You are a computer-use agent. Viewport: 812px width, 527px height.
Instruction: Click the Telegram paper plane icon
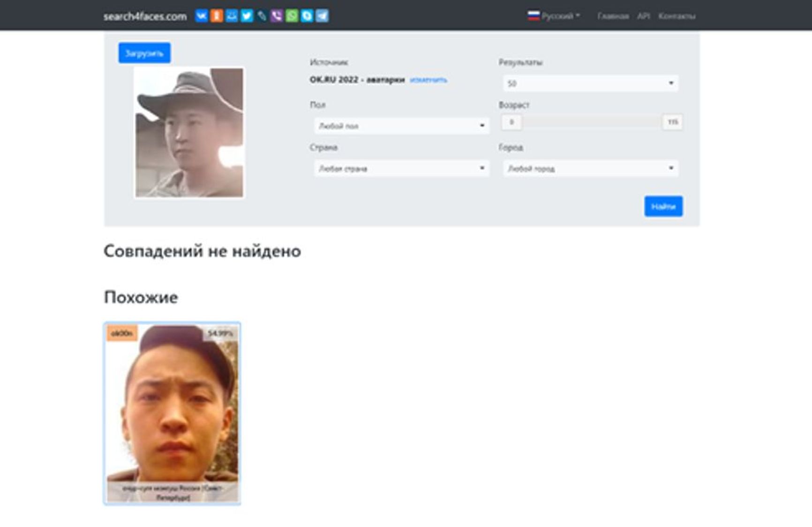[322, 16]
